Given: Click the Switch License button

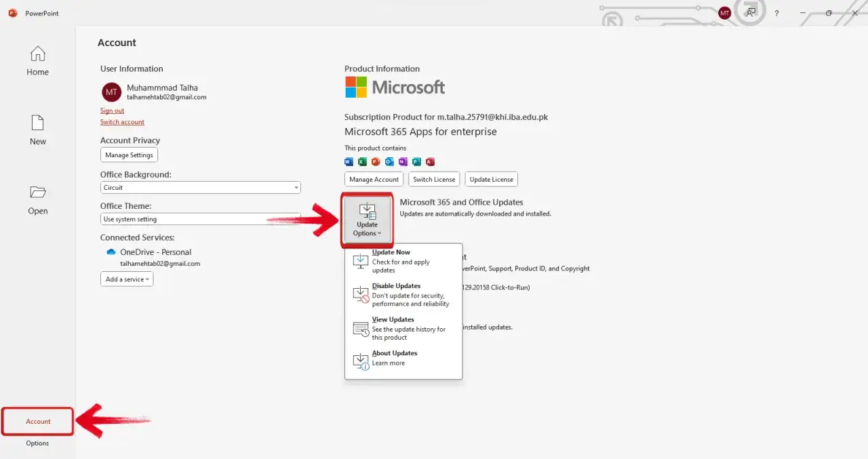Looking at the screenshot, I should 434,179.
